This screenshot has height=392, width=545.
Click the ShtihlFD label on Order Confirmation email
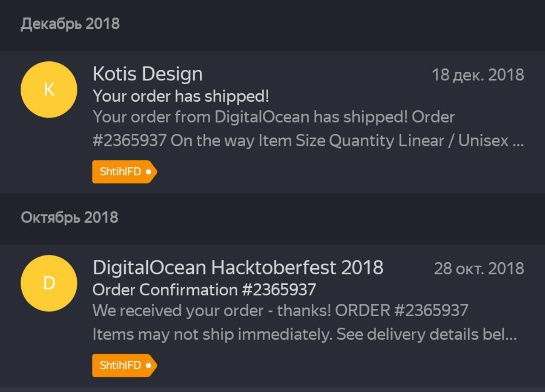click(124, 365)
